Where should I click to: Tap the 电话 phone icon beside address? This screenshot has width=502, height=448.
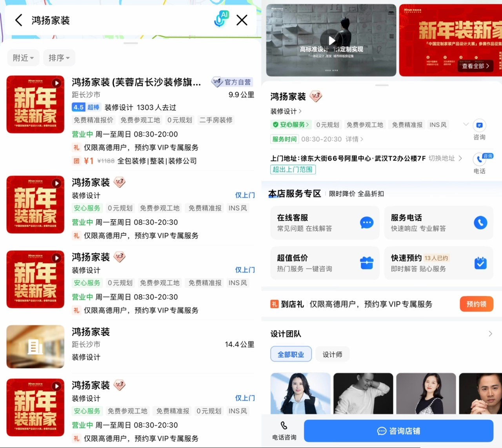tap(479, 160)
